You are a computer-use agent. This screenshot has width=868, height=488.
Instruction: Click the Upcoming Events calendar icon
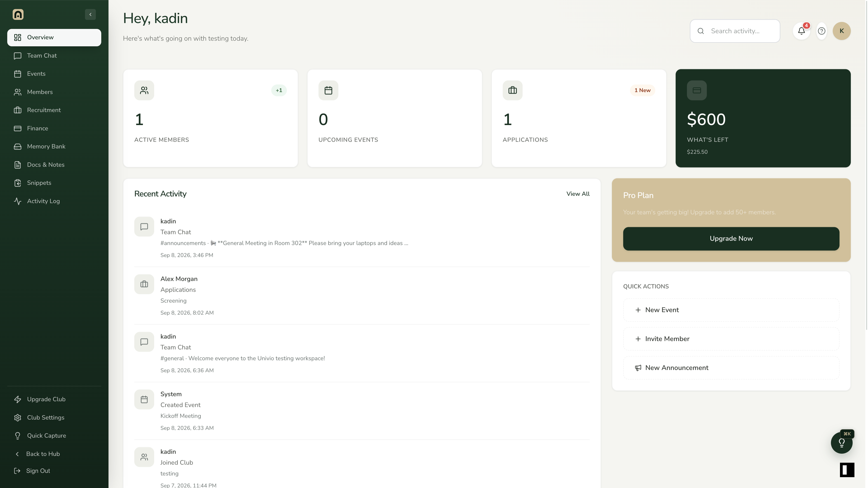tap(328, 90)
